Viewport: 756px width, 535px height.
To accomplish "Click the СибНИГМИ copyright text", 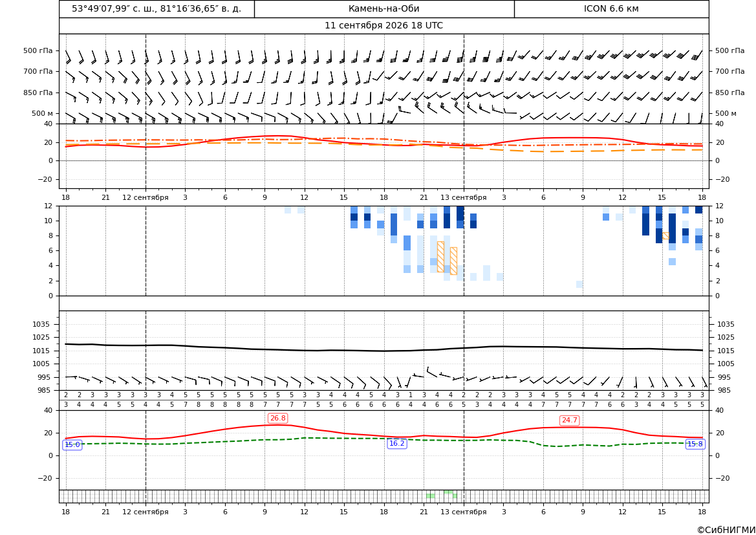I will point(726,530).
